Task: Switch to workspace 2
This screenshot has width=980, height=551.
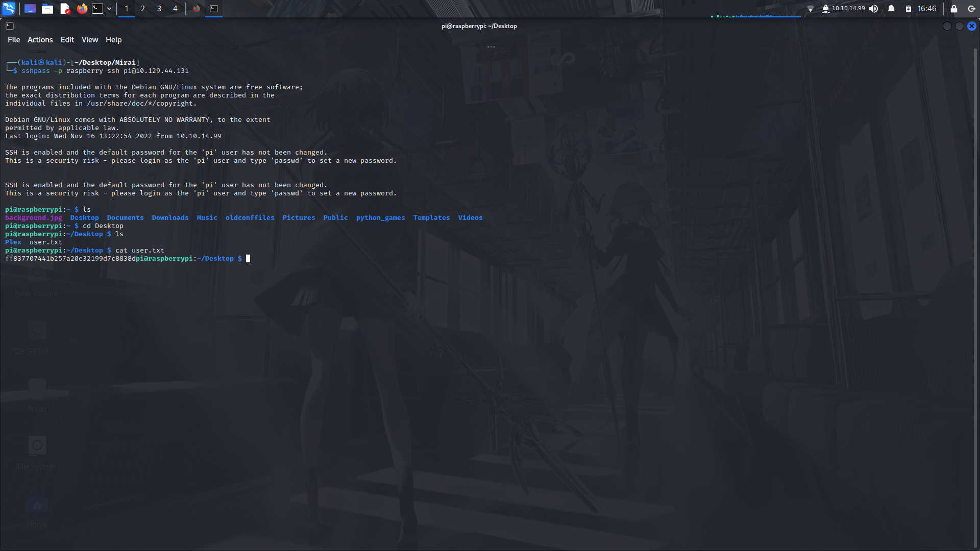Action: point(143,9)
